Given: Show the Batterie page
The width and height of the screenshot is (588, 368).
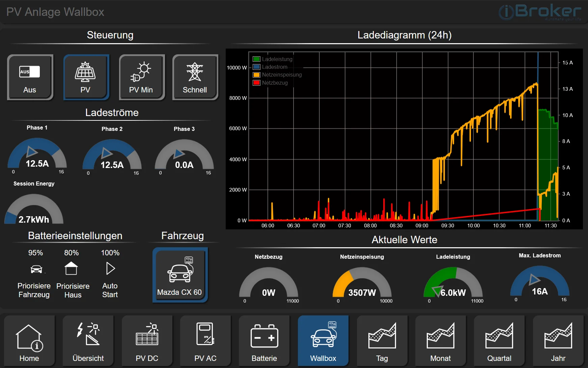Looking at the screenshot, I should [x=264, y=341].
